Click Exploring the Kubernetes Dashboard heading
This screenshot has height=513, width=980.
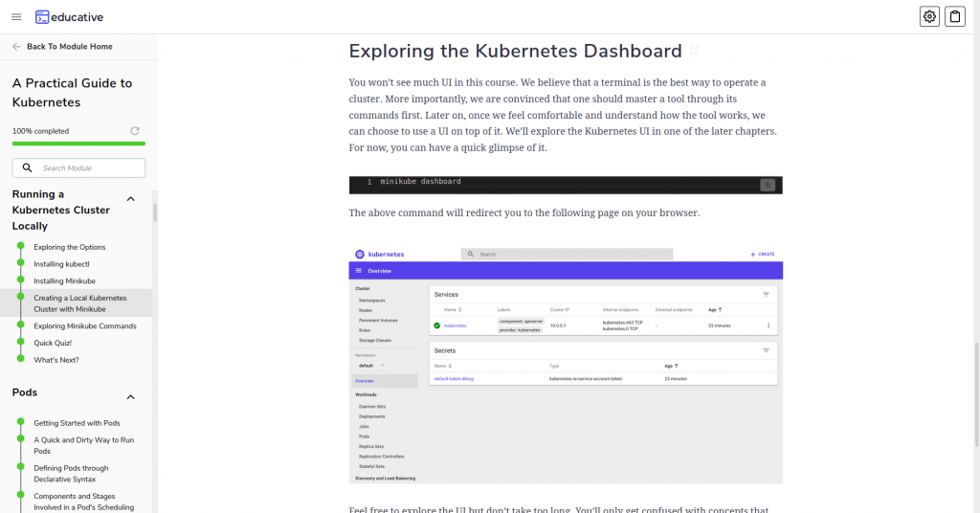(515, 51)
